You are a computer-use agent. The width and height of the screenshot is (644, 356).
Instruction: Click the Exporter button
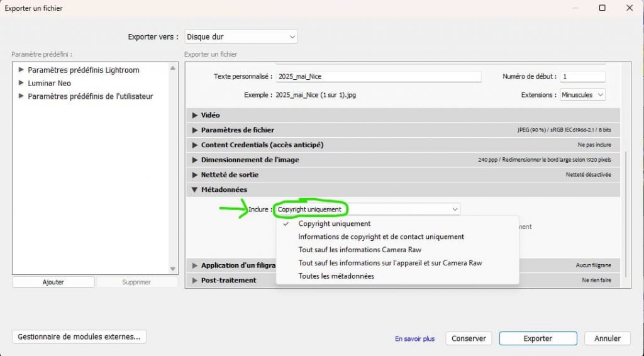coord(538,338)
